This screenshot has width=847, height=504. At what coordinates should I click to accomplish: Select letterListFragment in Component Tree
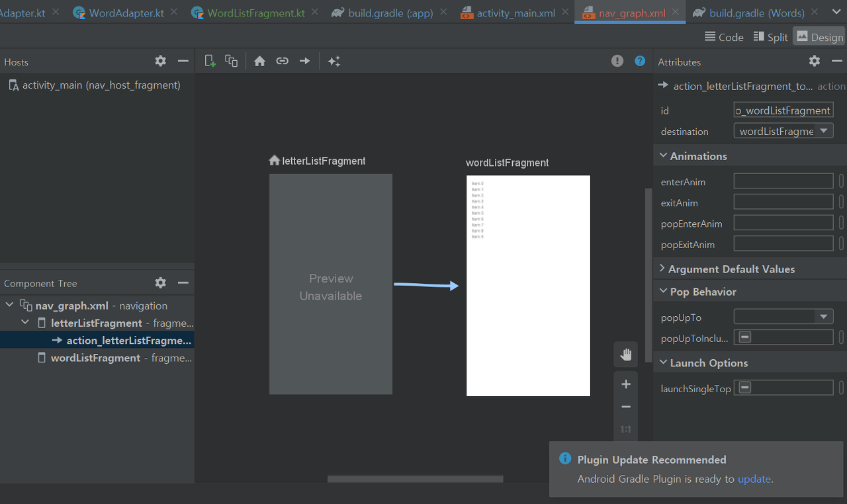click(x=97, y=323)
